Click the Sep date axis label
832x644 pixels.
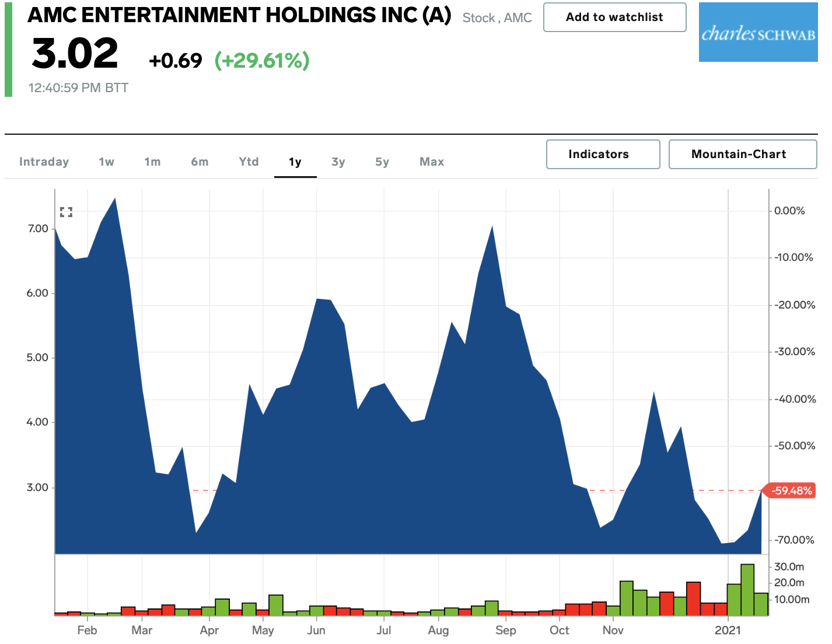pyautogui.click(x=505, y=631)
